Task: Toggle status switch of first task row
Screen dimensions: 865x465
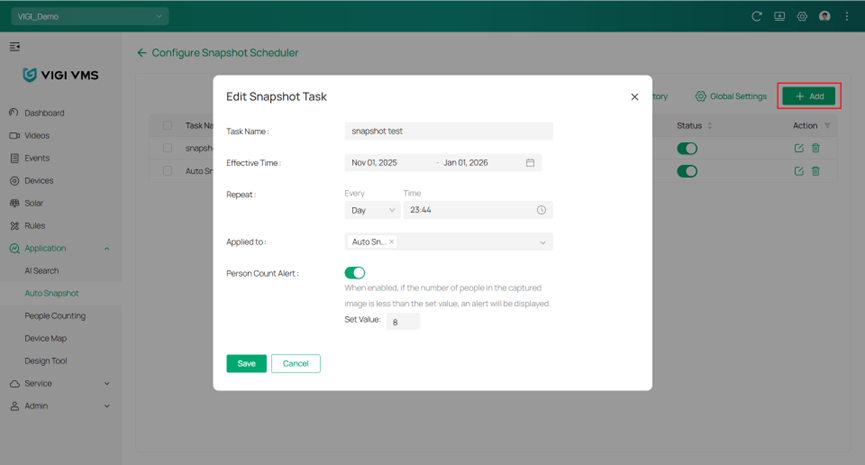Action: click(x=687, y=148)
